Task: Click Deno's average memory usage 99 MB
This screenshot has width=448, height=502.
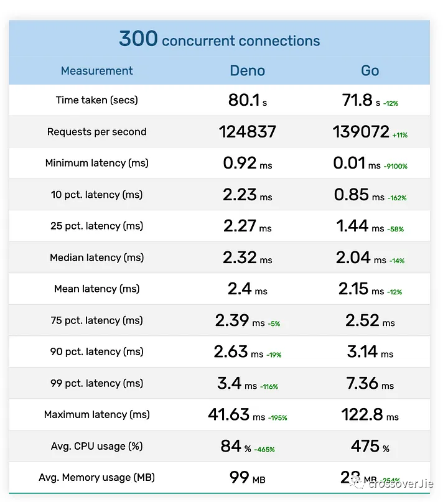Action: pos(247,477)
